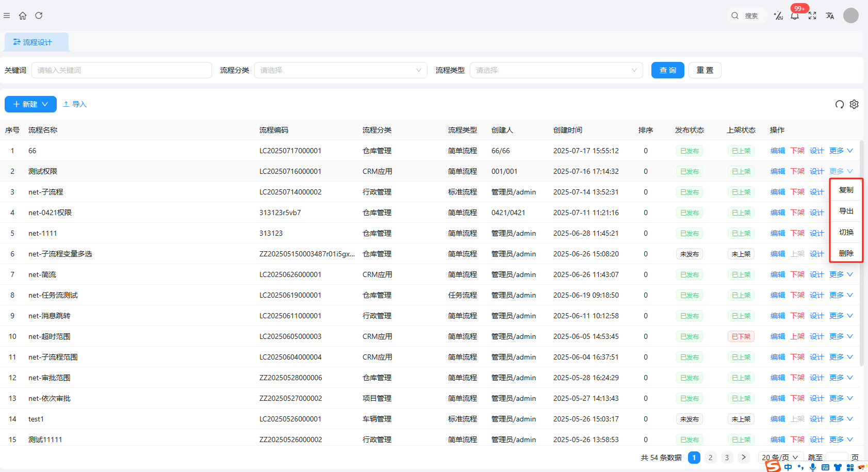Open the 20 条/页 page size selector
This screenshot has height=472, width=868.
pos(780,457)
